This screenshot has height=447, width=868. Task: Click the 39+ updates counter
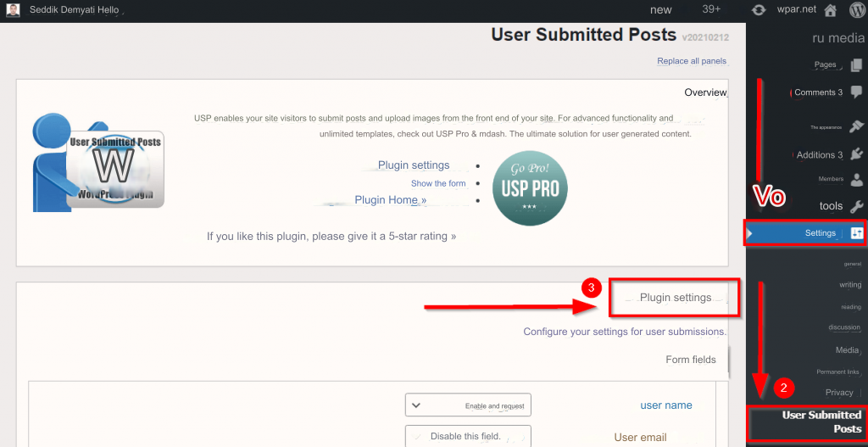pyautogui.click(x=711, y=10)
